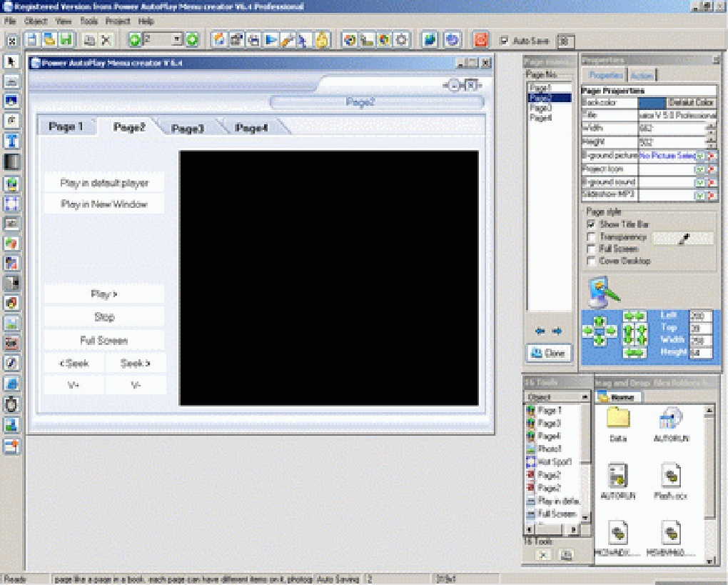Viewport: 728px width, 585px height.
Task: Click green check for Background picture
Action: click(699, 156)
